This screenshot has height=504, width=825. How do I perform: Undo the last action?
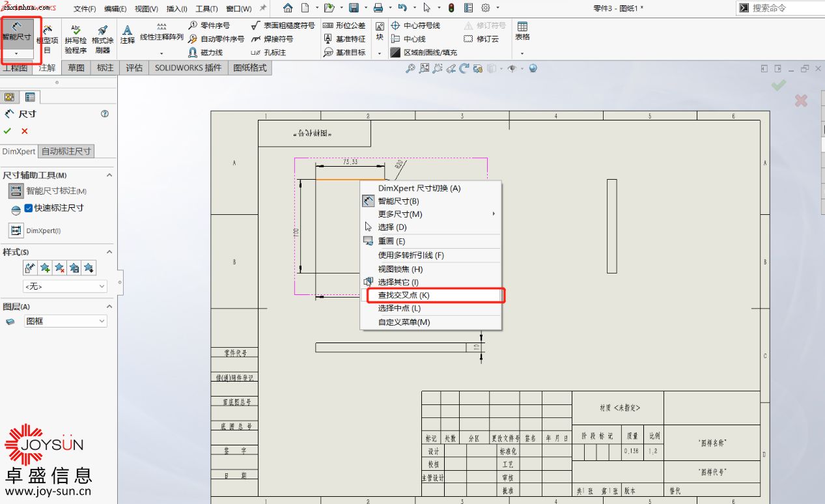coord(402,8)
